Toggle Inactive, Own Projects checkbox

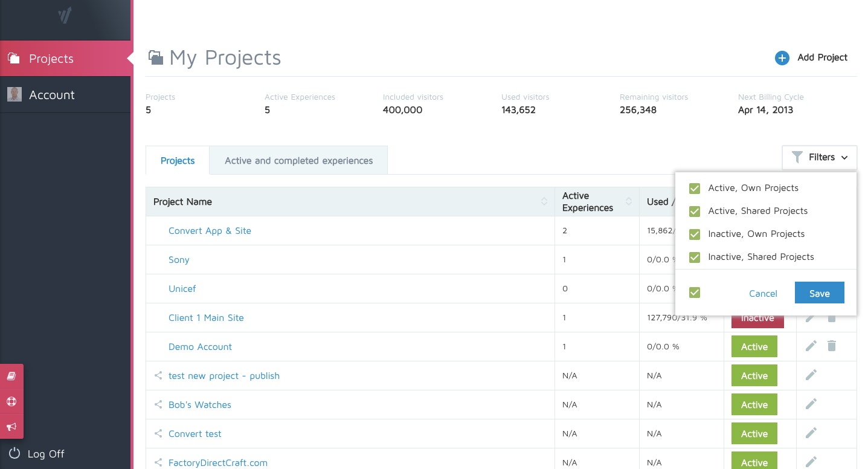(x=695, y=234)
